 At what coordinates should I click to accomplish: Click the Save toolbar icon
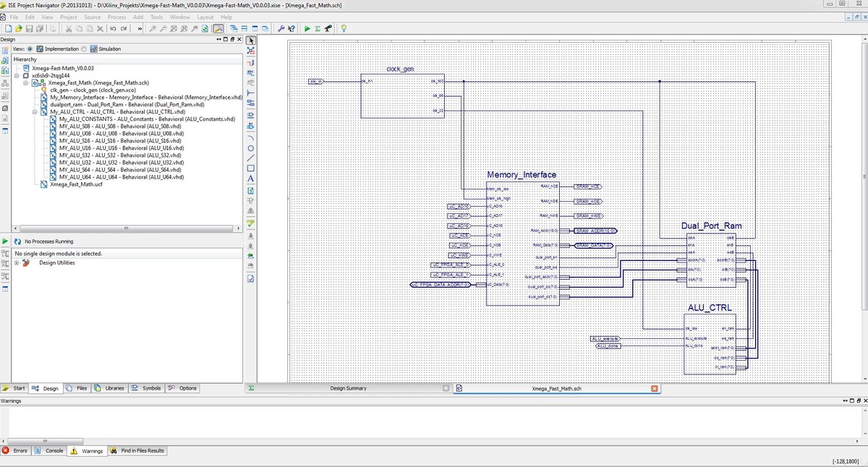30,29
